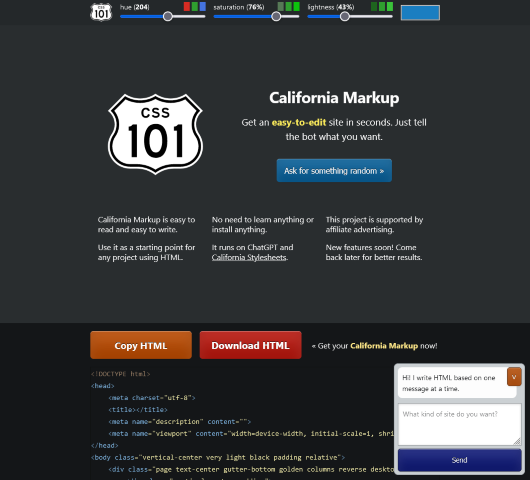Screen dimensions: 530x480
Task: Copy the generated HTML
Action: 141,345
